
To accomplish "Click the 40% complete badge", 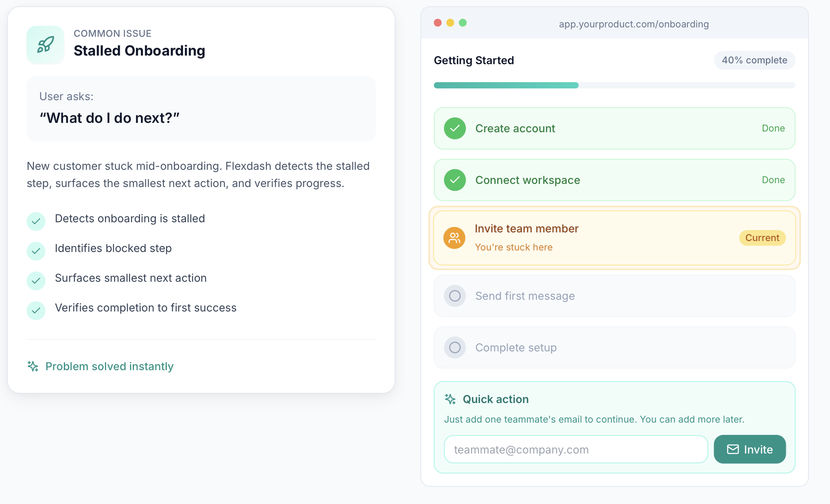I will click(x=754, y=60).
